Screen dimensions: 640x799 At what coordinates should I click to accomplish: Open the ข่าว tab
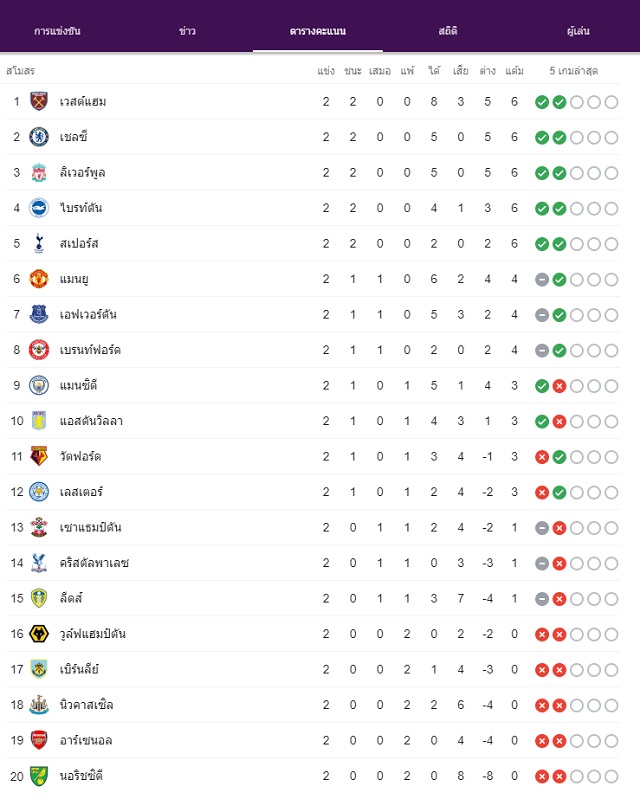188,31
